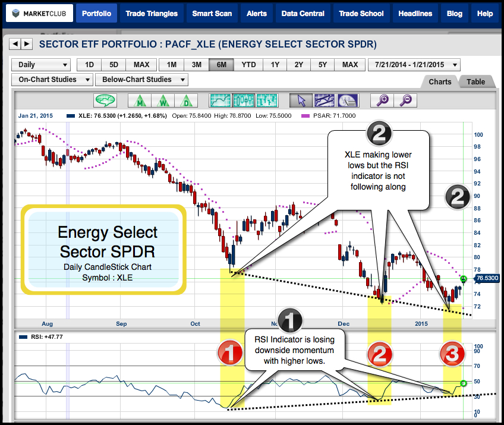Select the Daily trade triangle icon
504x425 pixels.
[186, 100]
